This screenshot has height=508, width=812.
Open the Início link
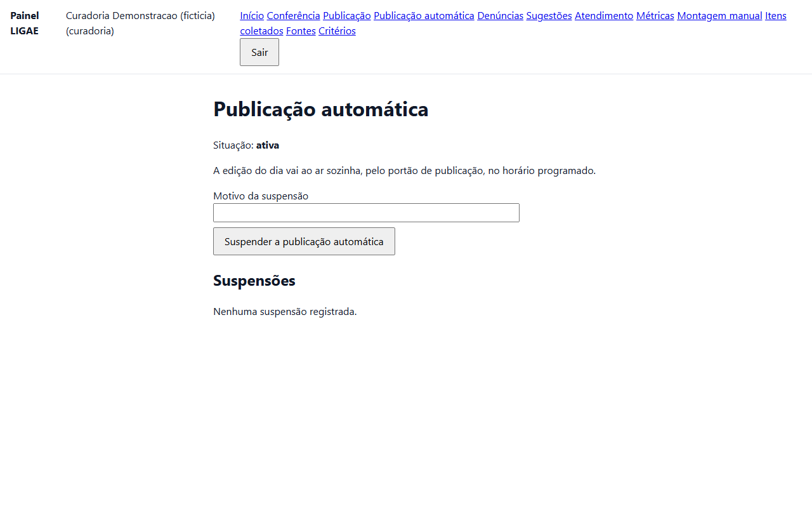252,16
